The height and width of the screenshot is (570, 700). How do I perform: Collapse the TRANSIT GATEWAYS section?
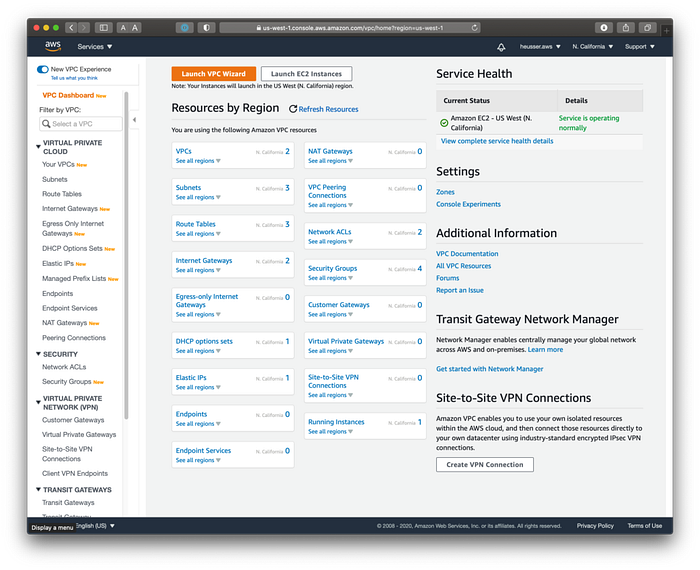tap(38, 489)
